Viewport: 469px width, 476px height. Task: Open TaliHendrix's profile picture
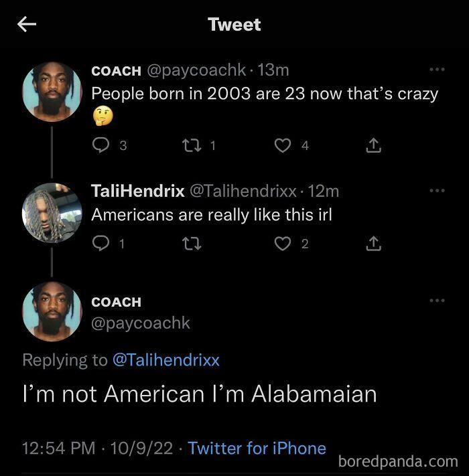52,212
